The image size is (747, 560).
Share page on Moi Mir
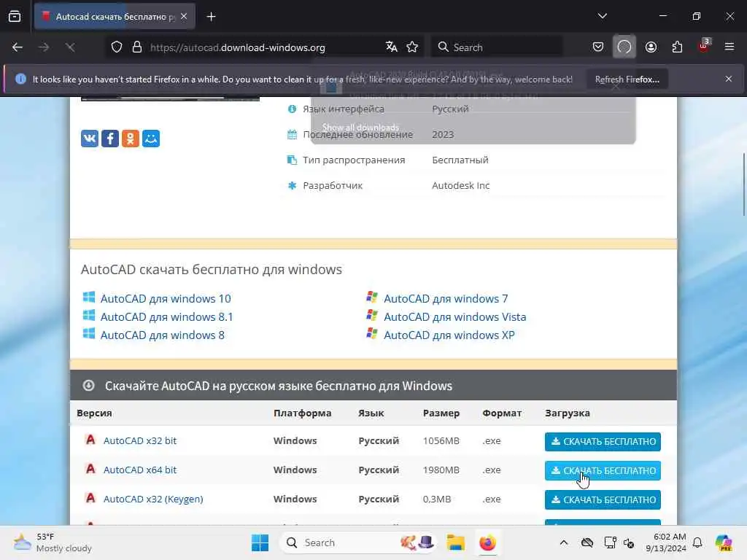151,139
